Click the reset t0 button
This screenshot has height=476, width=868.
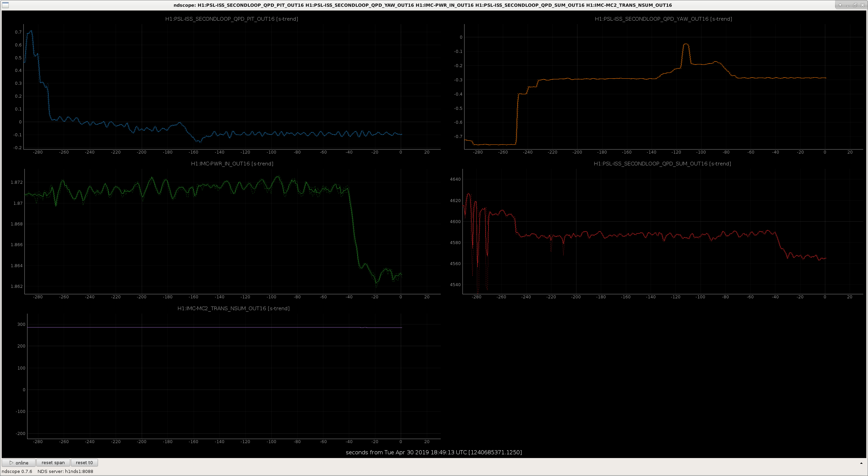[84, 463]
